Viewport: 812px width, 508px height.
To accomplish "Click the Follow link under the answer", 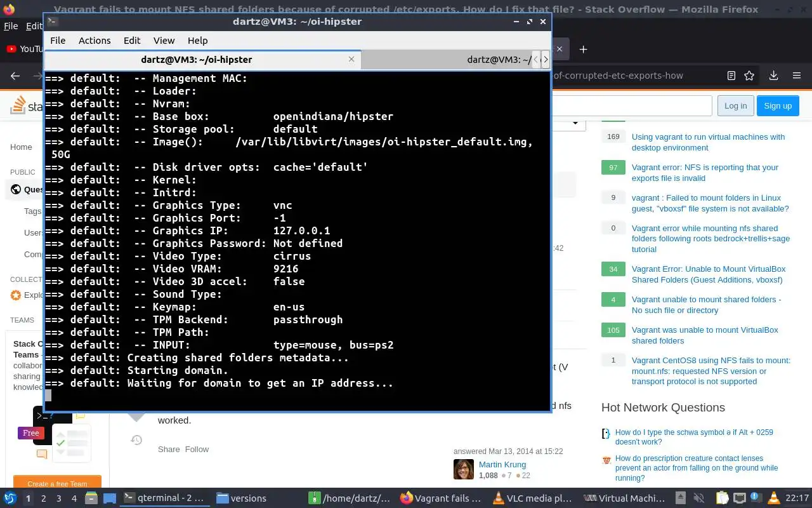I will point(197,449).
